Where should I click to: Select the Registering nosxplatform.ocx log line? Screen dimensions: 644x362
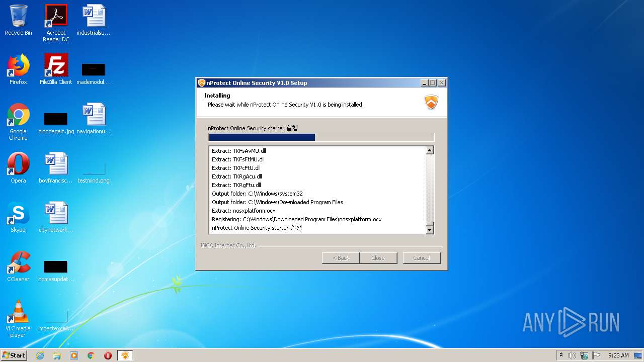point(296,219)
